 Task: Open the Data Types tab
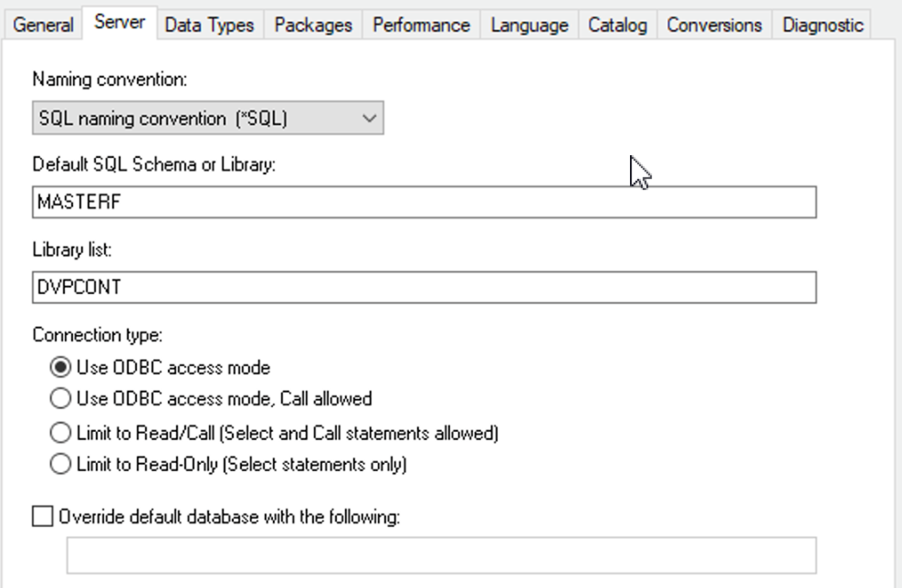tap(209, 25)
